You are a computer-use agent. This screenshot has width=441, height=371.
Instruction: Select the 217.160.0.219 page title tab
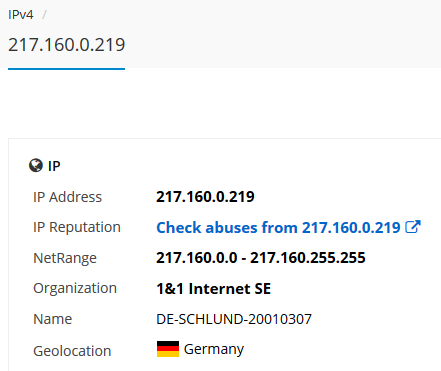click(67, 44)
